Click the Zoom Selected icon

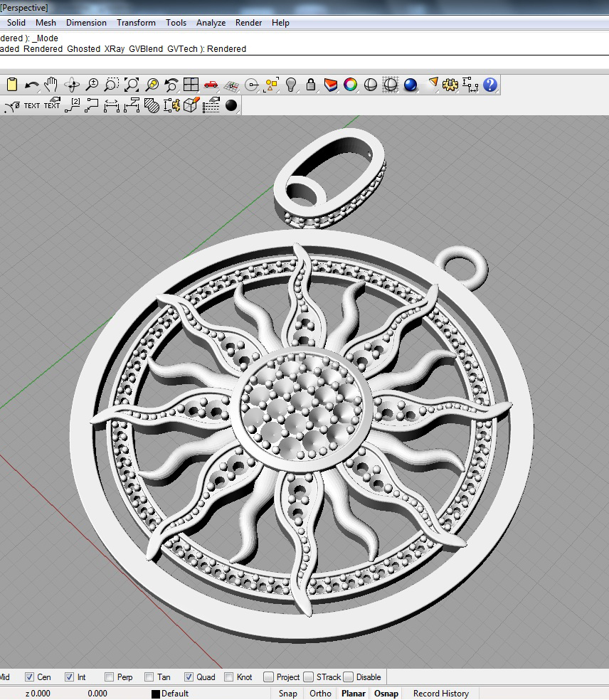[x=152, y=85]
